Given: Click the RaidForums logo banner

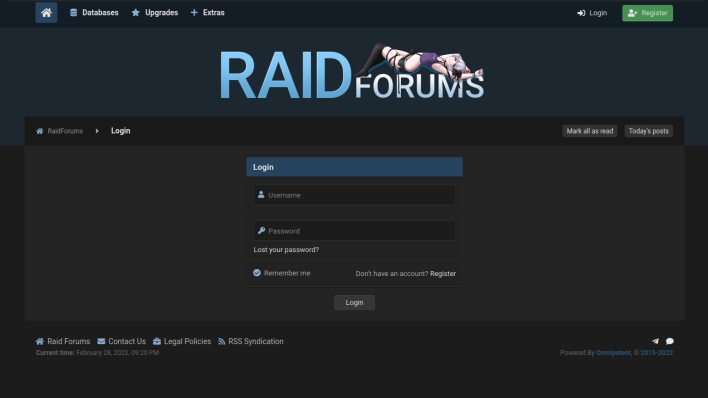Looking at the screenshot, I should click(352, 72).
